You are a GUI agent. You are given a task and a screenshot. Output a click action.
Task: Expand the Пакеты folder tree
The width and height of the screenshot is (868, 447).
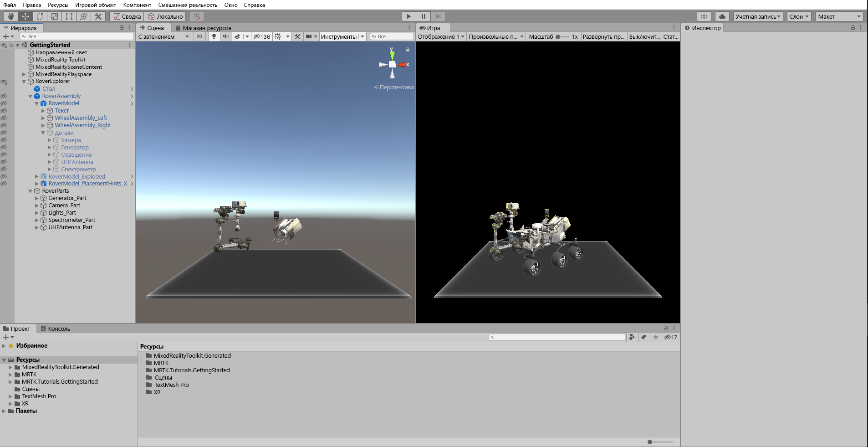tap(4, 411)
